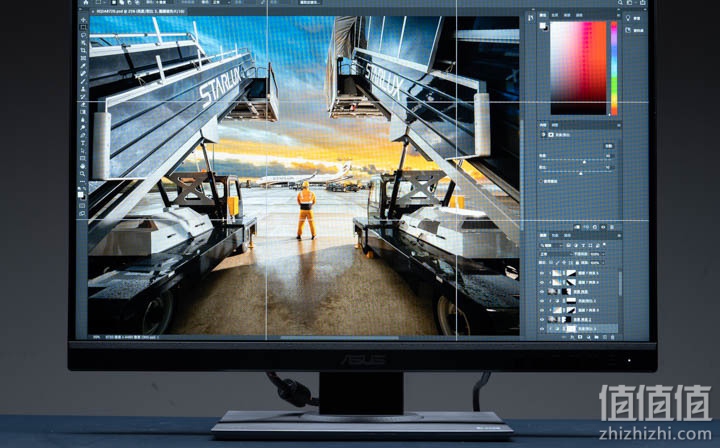The width and height of the screenshot is (720, 448).
Task: Open the Libraries panel button
Action: (634, 30)
